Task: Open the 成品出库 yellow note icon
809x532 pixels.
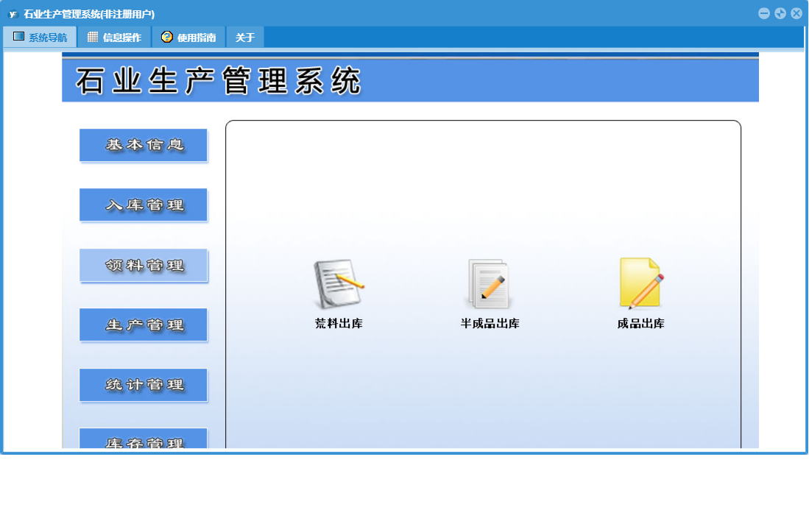Action: 640,283
